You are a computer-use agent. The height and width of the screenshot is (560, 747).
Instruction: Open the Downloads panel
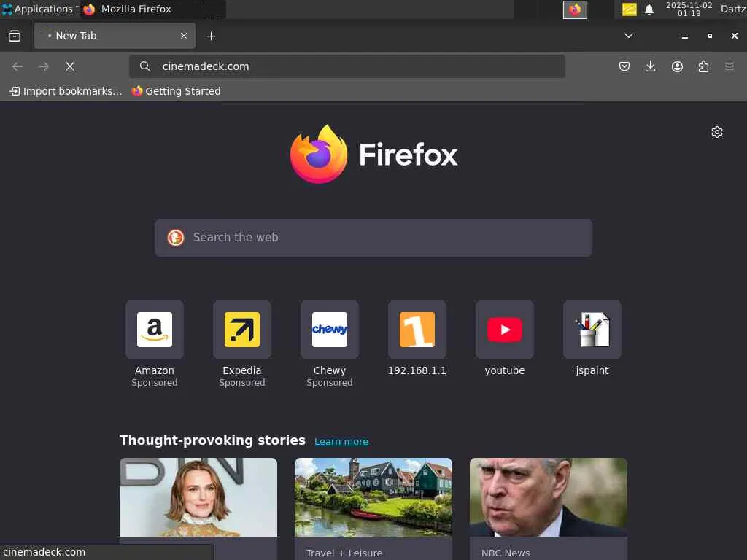click(x=650, y=66)
